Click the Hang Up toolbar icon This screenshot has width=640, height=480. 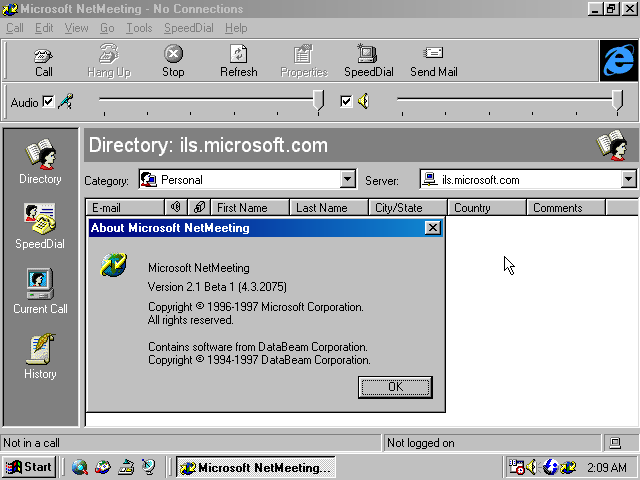coord(109,61)
